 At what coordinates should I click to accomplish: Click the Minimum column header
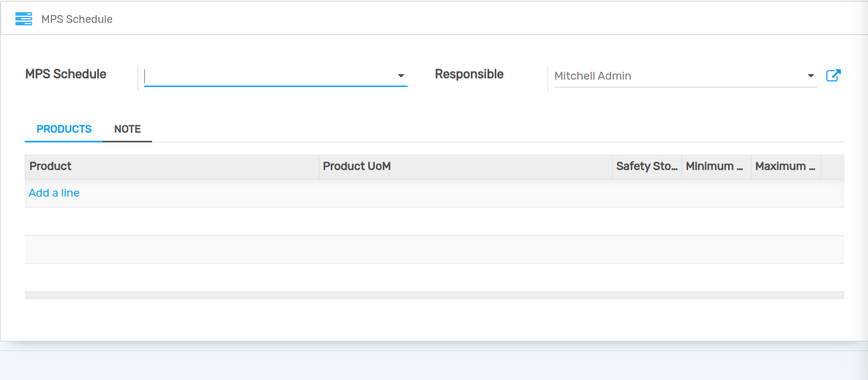click(716, 166)
